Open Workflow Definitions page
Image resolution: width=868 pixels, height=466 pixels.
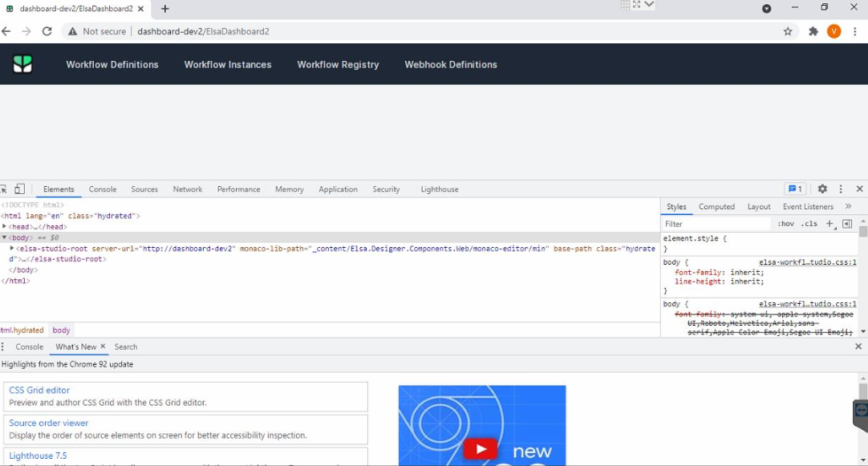point(112,65)
